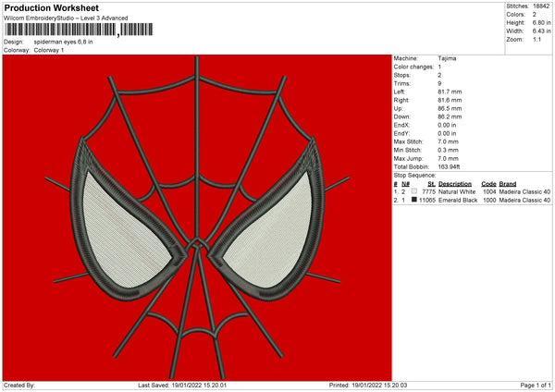Select the design name 'spiderman eyes 6,8 in'
This screenshot has height=392, width=555.
(63, 42)
